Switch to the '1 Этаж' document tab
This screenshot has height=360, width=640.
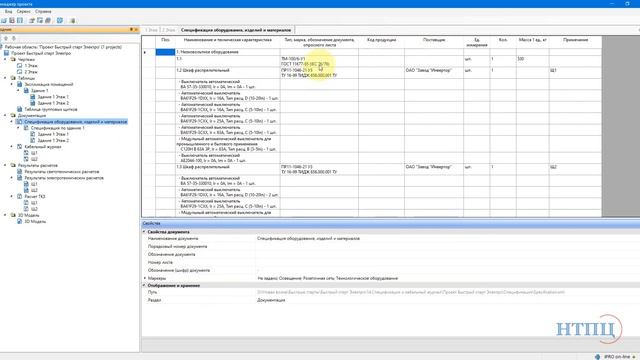(x=151, y=30)
